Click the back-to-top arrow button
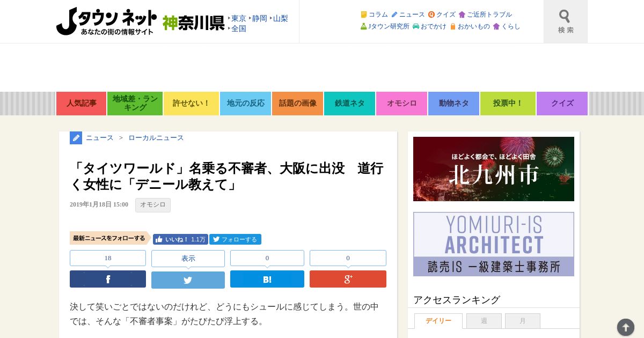644x338 pixels. point(626,327)
